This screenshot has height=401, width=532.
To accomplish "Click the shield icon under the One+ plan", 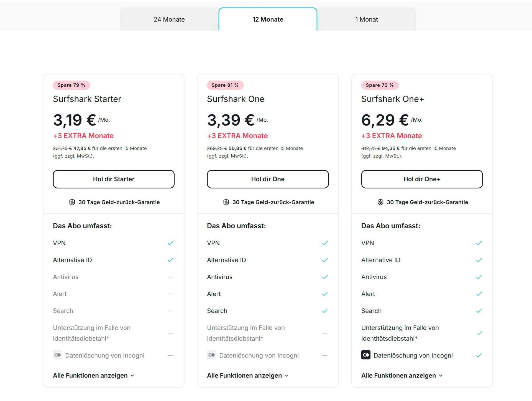I will pyautogui.click(x=381, y=202).
